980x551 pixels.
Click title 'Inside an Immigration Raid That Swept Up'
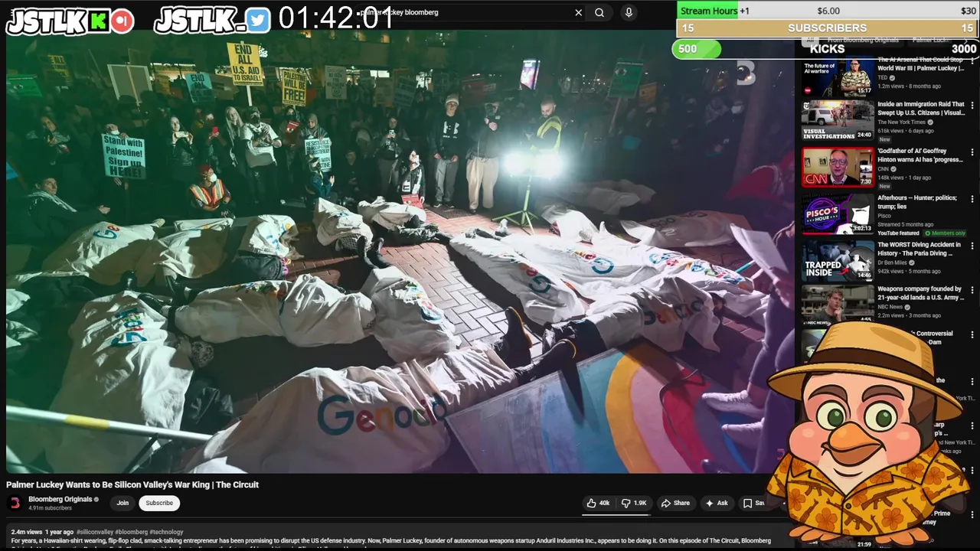(921, 108)
